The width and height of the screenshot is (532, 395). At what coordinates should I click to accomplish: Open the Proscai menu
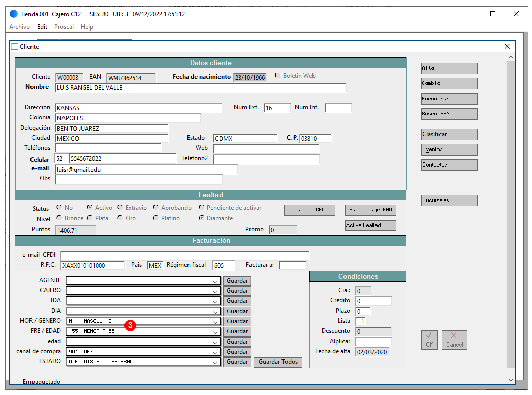pos(64,27)
